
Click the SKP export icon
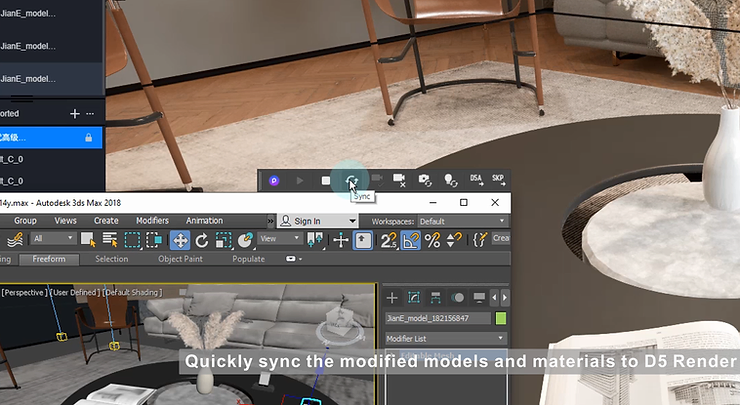click(498, 179)
